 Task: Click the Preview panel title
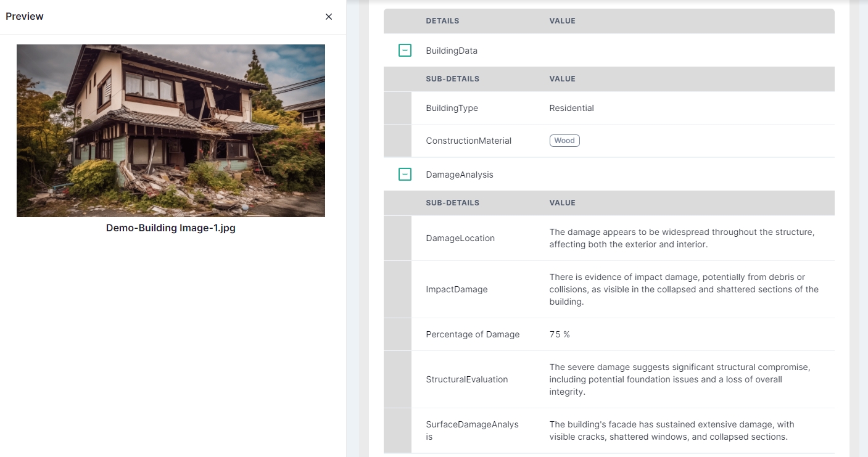point(25,17)
